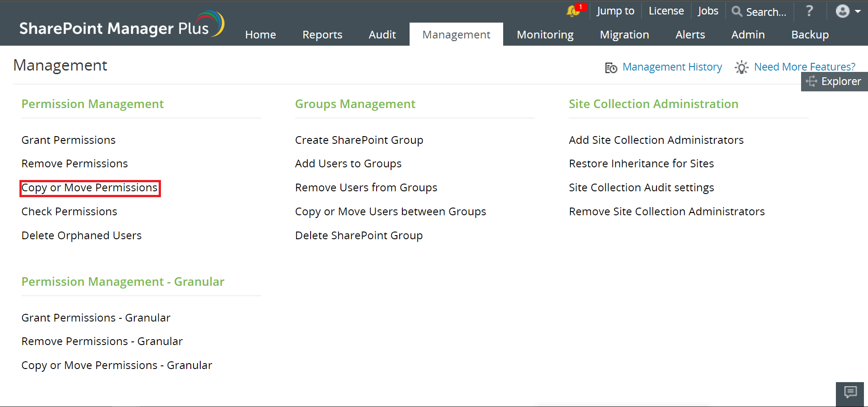Screen dimensions: 868x407
Task: Open Add Site Collection Administrators
Action: [x=656, y=140]
